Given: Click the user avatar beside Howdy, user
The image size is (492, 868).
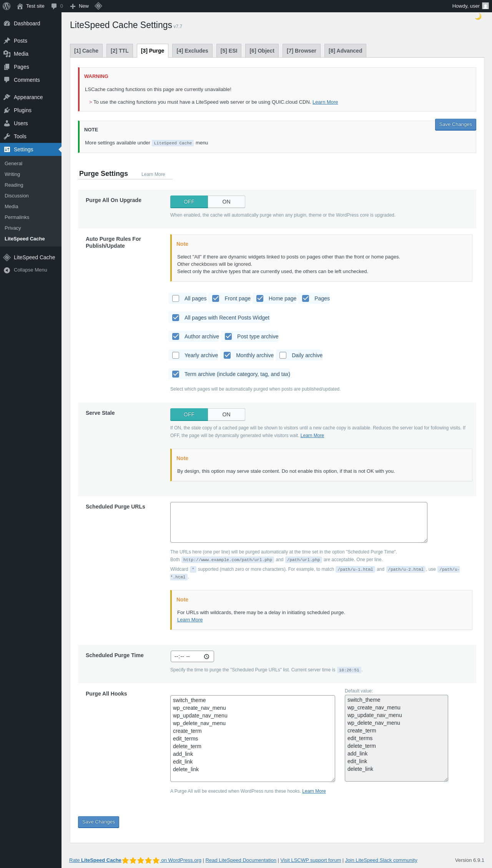Looking at the screenshot, I should click(485, 6).
